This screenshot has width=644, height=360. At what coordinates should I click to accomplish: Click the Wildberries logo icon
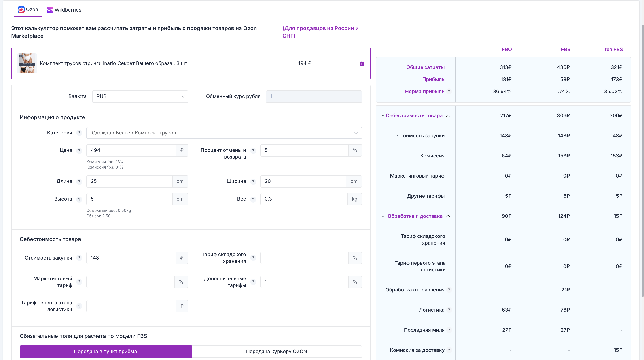[x=50, y=10]
